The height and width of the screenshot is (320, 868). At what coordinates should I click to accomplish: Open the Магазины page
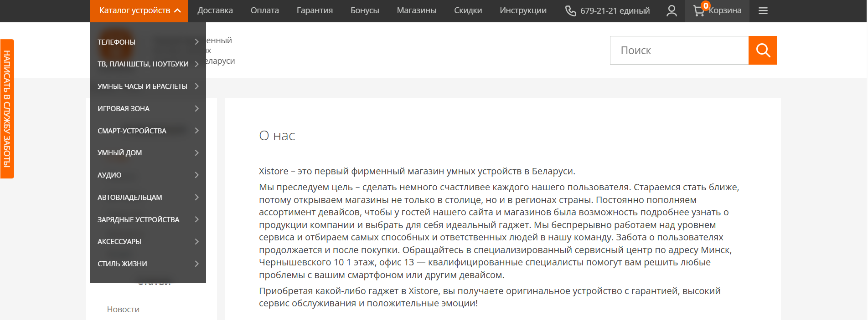click(417, 10)
